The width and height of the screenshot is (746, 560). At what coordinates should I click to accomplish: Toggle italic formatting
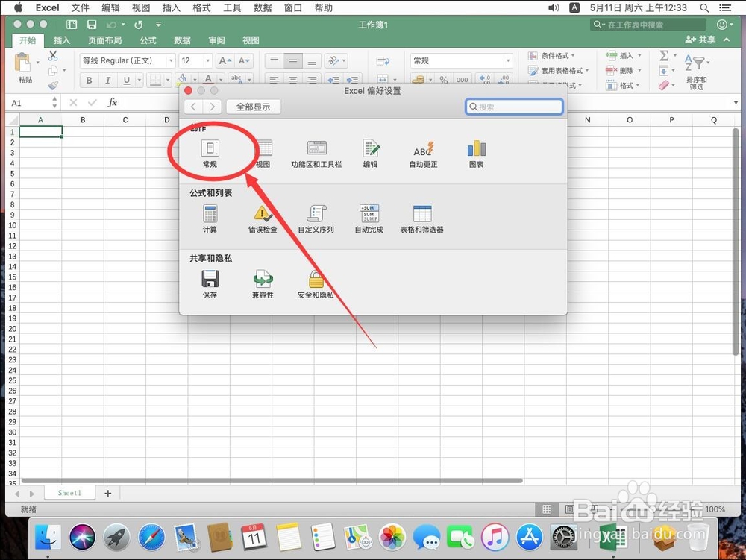[107, 81]
